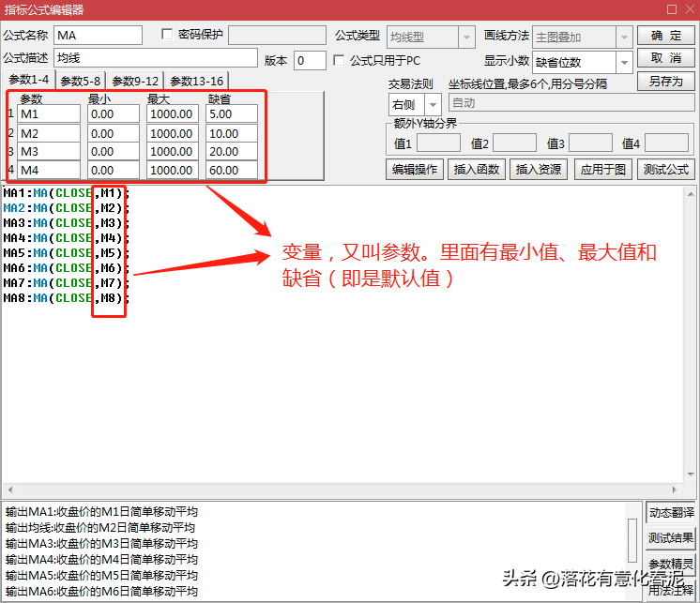Confirm with the 确定 button

(x=665, y=36)
